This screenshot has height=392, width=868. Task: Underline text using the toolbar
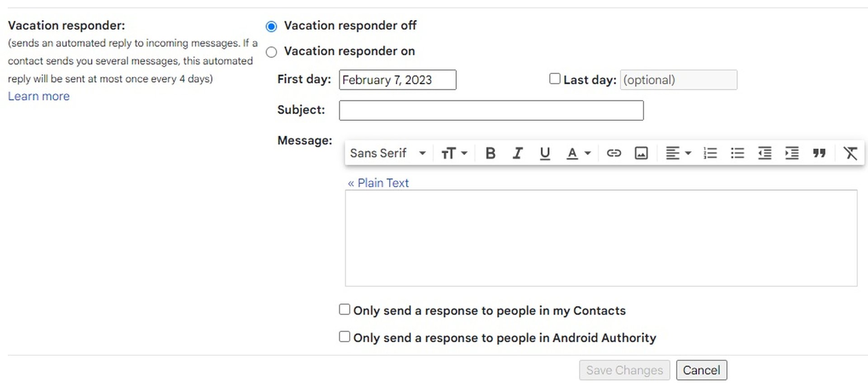coord(545,154)
